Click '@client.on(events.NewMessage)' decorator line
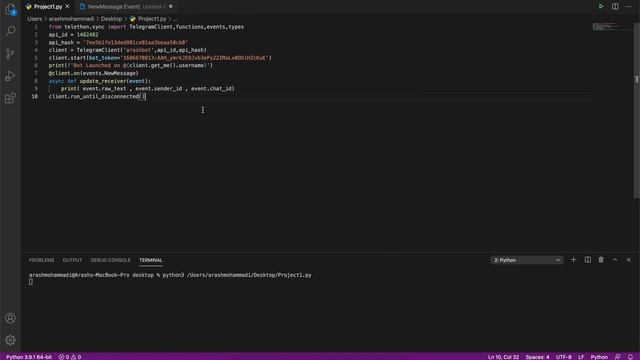This screenshot has height=360, width=640. click(x=93, y=73)
